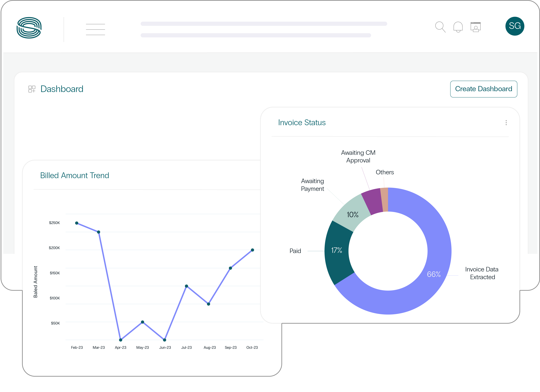This screenshot has width=540, height=392.
Task: Click the $100K axis label
Action: pyautogui.click(x=55, y=298)
